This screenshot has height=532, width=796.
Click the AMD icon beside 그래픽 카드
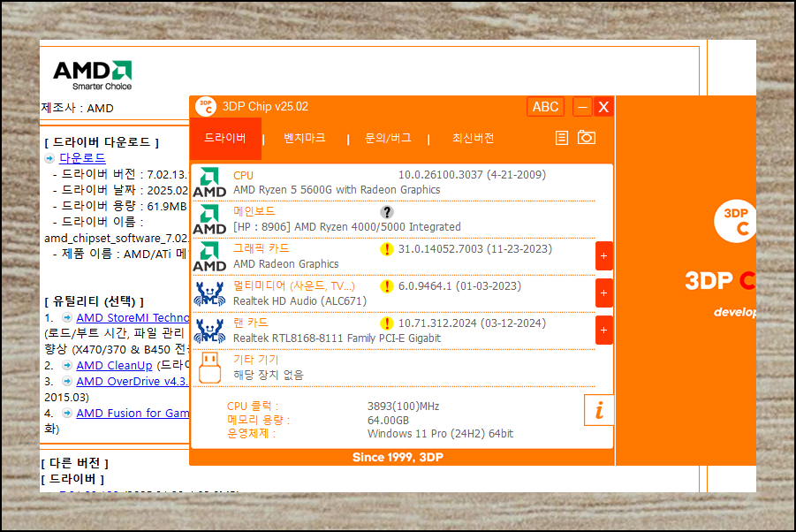point(209,256)
